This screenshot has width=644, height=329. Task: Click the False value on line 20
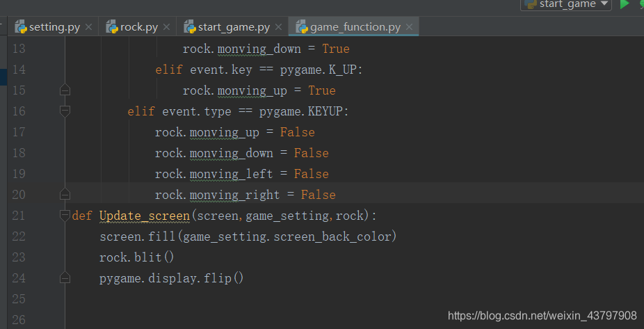point(319,195)
